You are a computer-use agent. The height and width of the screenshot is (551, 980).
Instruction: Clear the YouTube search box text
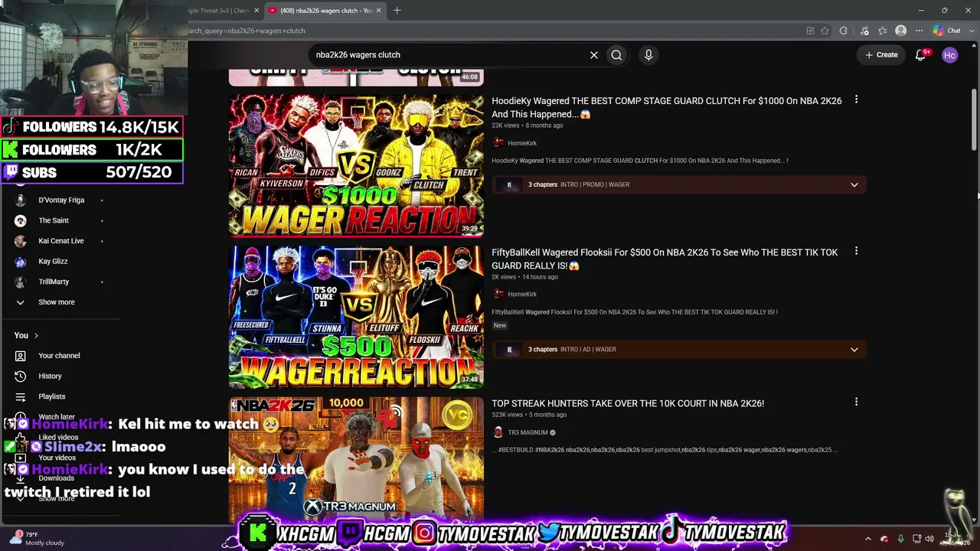[593, 55]
